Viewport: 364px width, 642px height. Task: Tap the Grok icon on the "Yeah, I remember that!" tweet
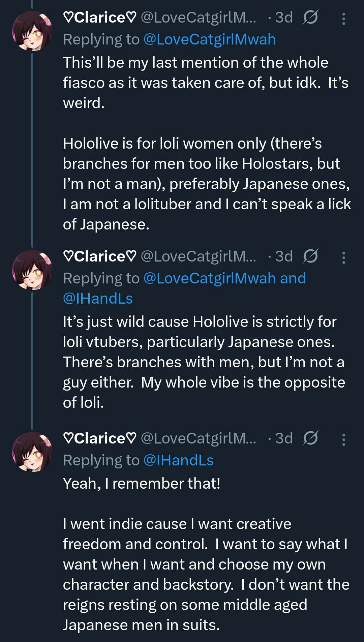pos(310,439)
